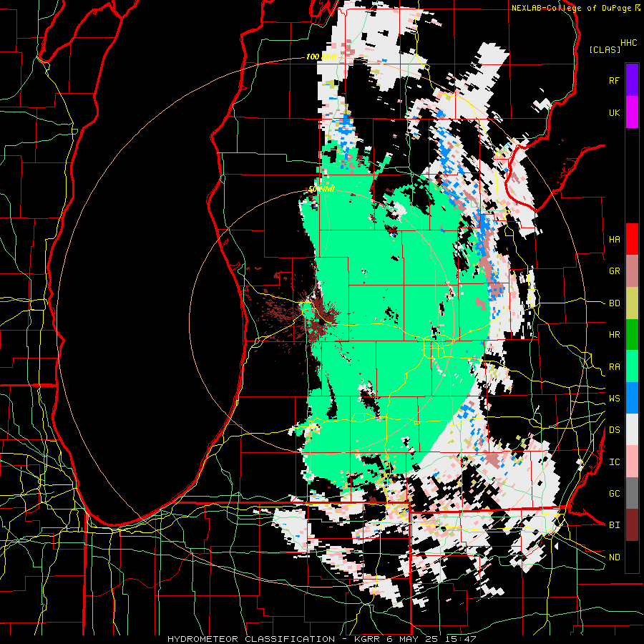Click the DS legend label
644x644 pixels.
coord(615,429)
